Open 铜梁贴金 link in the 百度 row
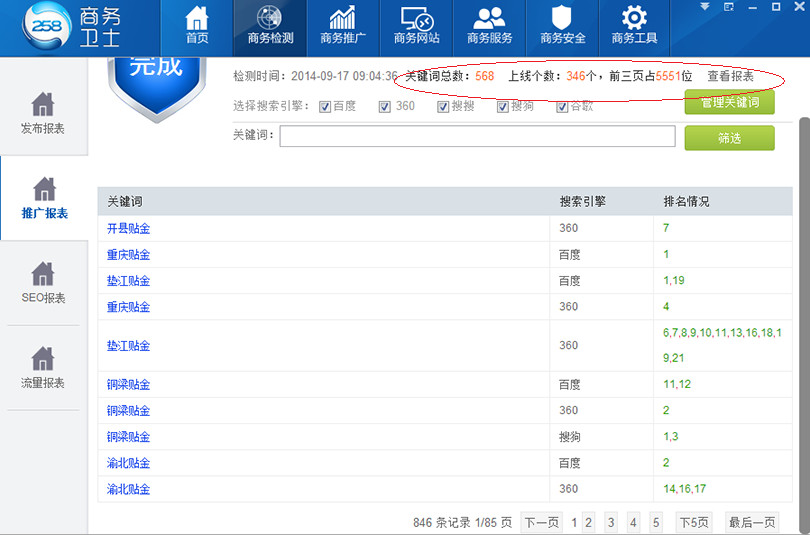This screenshot has height=535, width=810. click(x=128, y=384)
